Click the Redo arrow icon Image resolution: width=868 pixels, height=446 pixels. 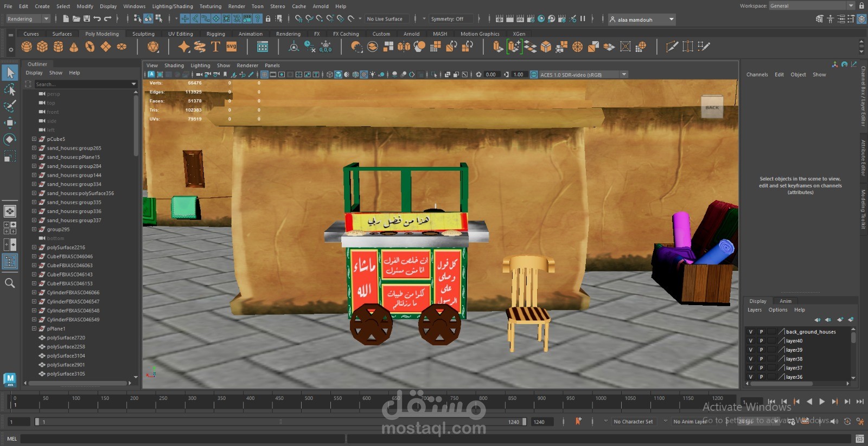coord(107,19)
